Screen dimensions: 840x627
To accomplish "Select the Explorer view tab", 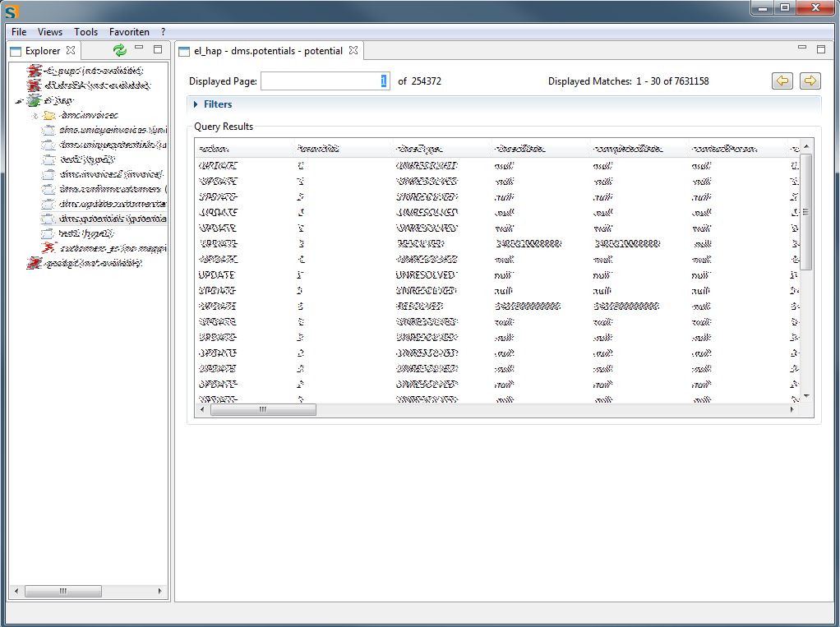I will coord(42,51).
